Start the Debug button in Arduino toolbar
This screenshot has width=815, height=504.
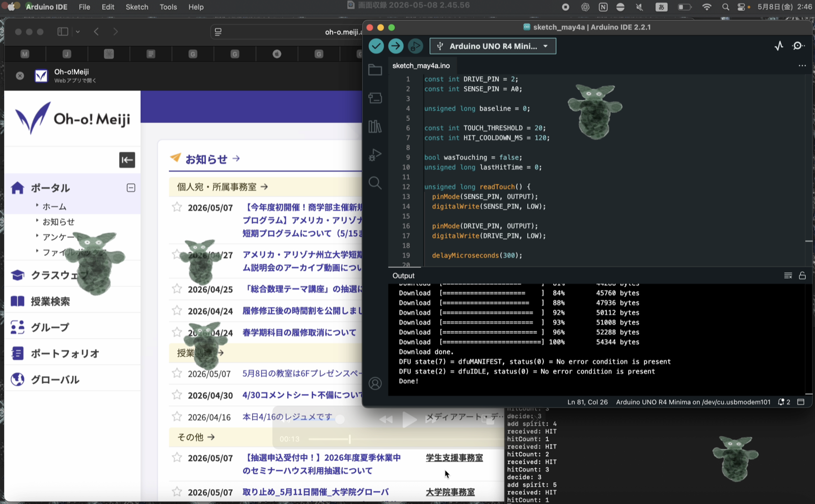point(415,46)
